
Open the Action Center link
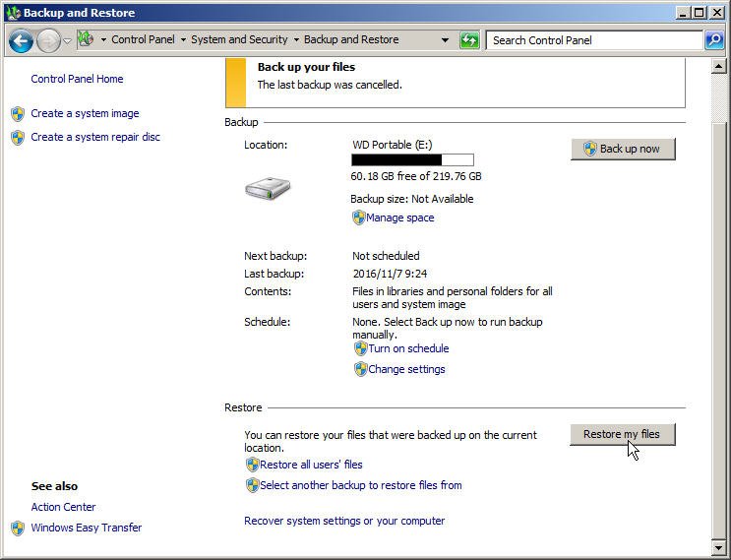click(x=63, y=507)
